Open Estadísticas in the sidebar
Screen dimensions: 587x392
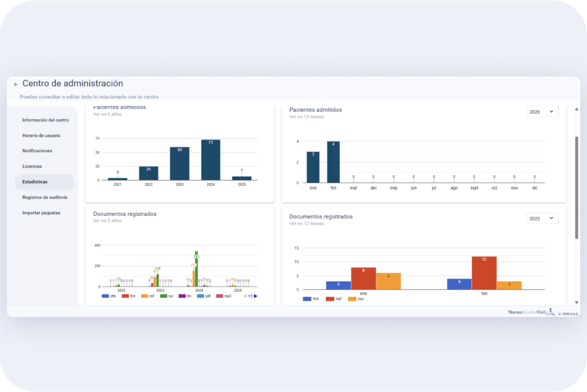tap(44, 182)
